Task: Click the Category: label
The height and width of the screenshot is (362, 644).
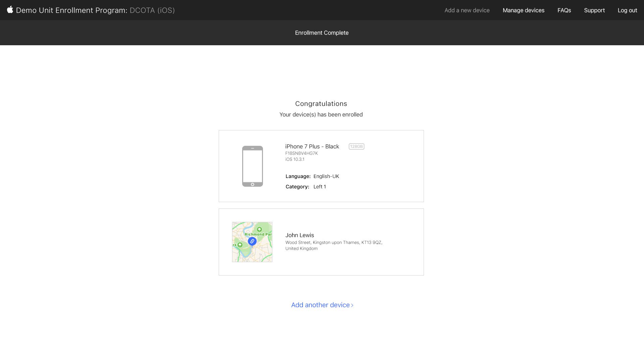Action: 297,187
